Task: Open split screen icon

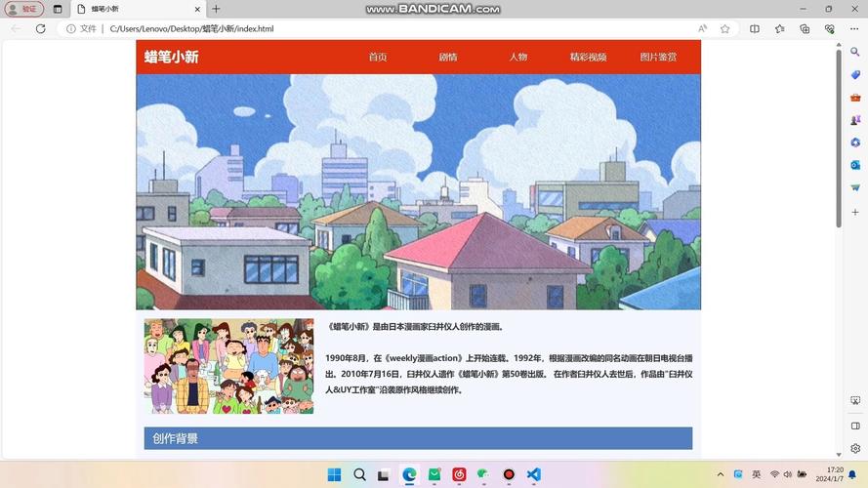Action: pos(755,28)
